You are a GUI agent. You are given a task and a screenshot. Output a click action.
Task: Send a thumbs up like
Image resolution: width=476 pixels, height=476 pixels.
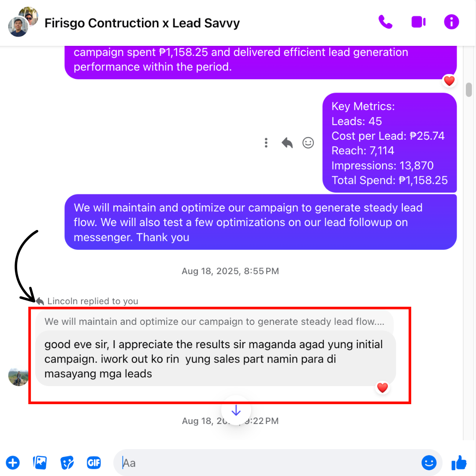pyautogui.click(x=459, y=462)
